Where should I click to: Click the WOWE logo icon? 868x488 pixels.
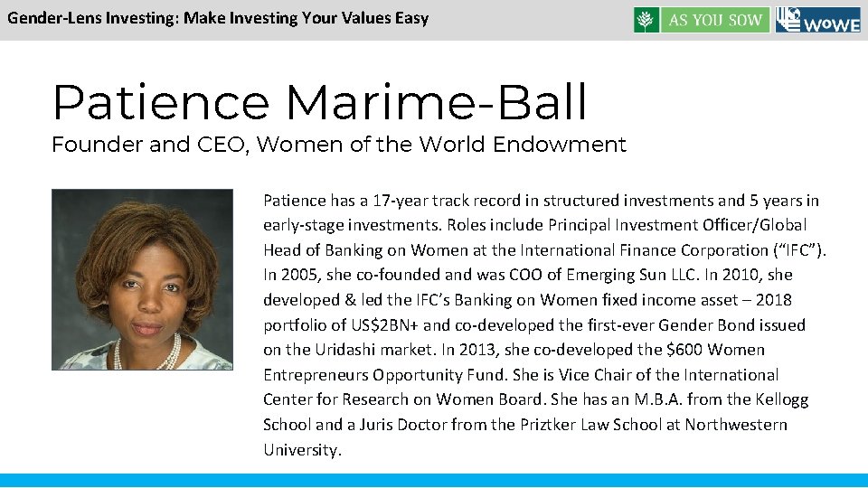pos(818,20)
